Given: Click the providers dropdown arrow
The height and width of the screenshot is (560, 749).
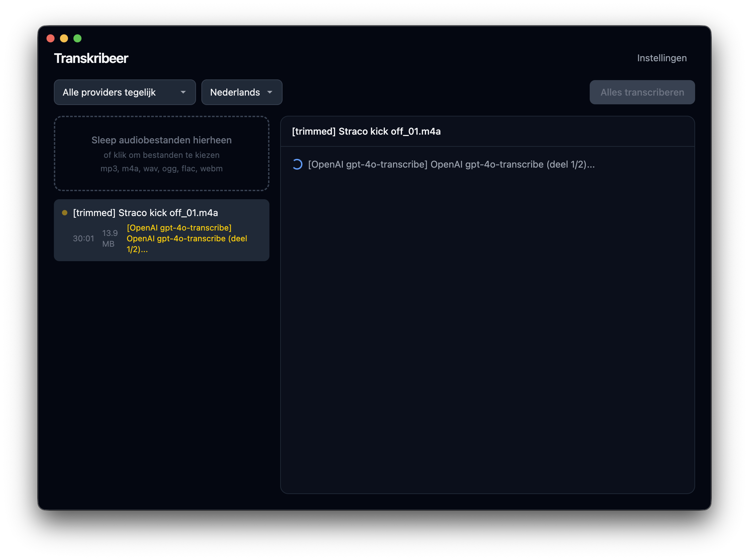Looking at the screenshot, I should (x=183, y=92).
